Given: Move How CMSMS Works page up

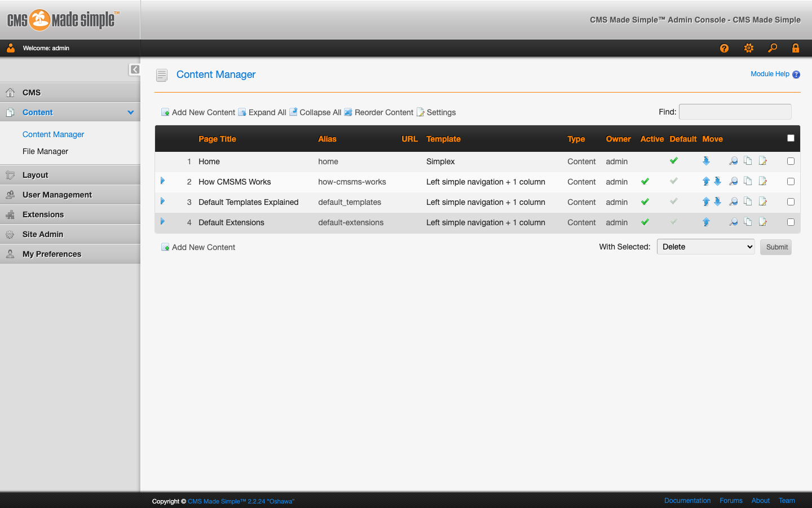Looking at the screenshot, I should (x=706, y=182).
